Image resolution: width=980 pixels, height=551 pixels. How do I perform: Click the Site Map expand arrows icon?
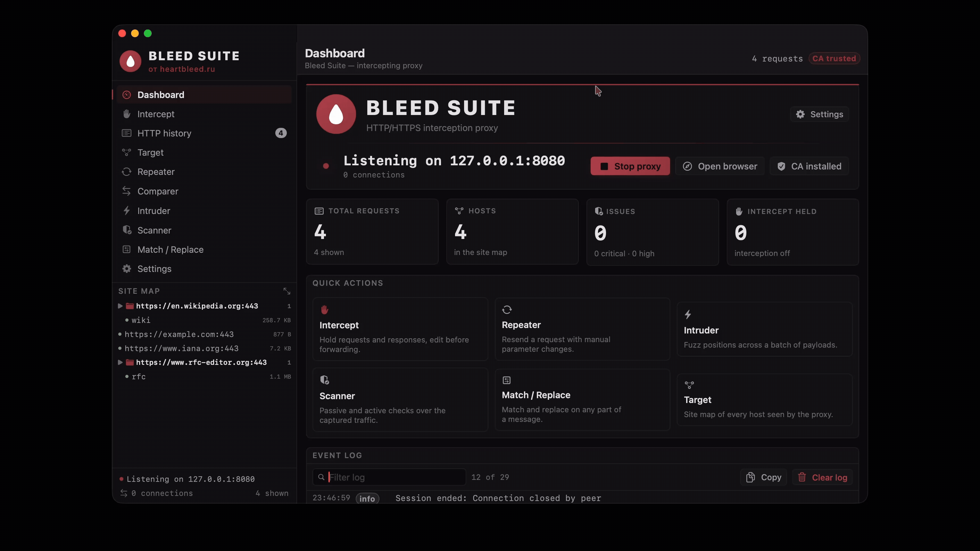coord(287,291)
